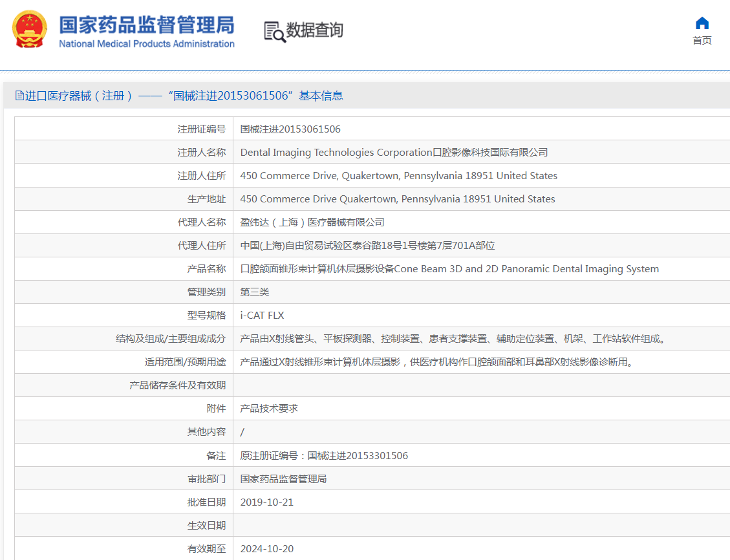Image resolution: width=730 pixels, height=560 pixels.
Task: Click the document icon before 进口医疗器械
Action: coord(19,96)
